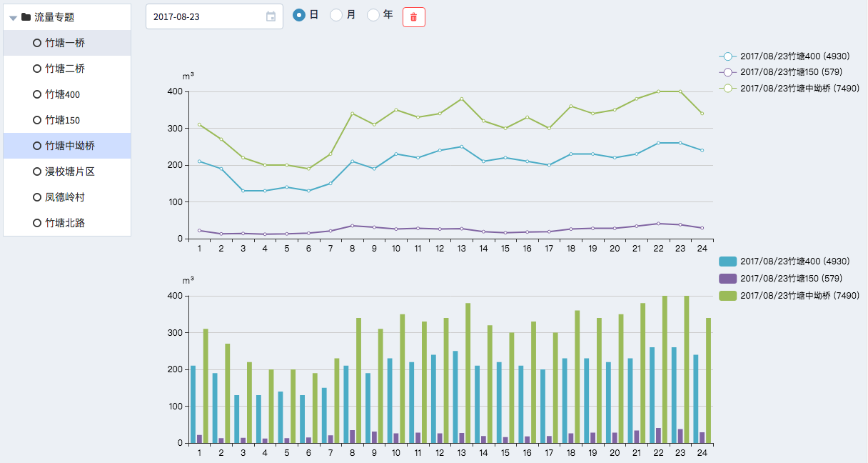Image resolution: width=868 pixels, height=463 pixels.
Task: Select the 年 radio button
Action: [x=373, y=15]
